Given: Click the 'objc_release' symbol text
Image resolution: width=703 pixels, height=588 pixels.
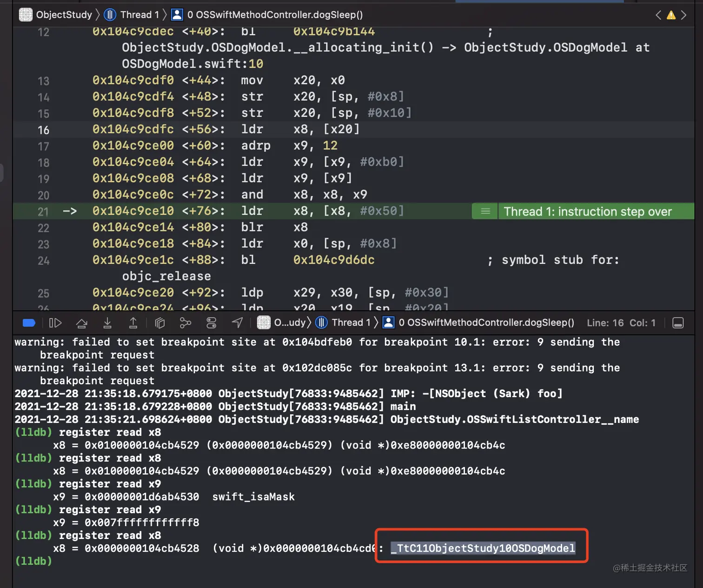Looking at the screenshot, I should tap(166, 276).
